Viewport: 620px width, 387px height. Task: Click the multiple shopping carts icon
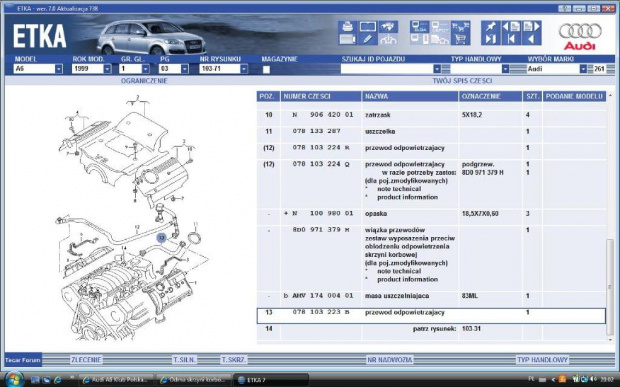coord(460,27)
